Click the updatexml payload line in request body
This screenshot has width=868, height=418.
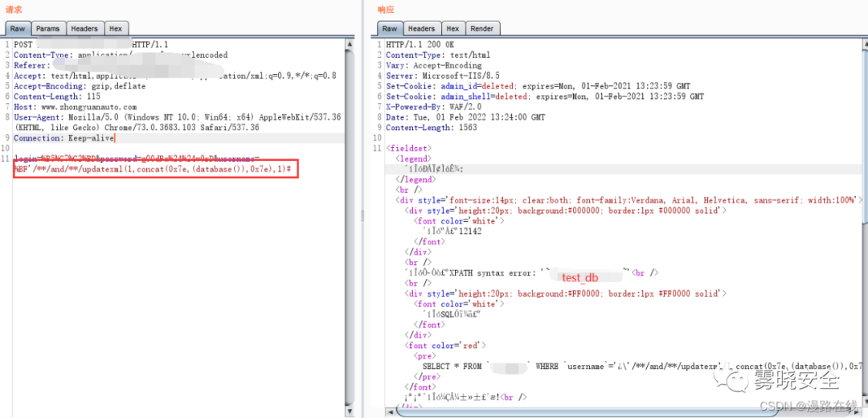click(x=153, y=169)
